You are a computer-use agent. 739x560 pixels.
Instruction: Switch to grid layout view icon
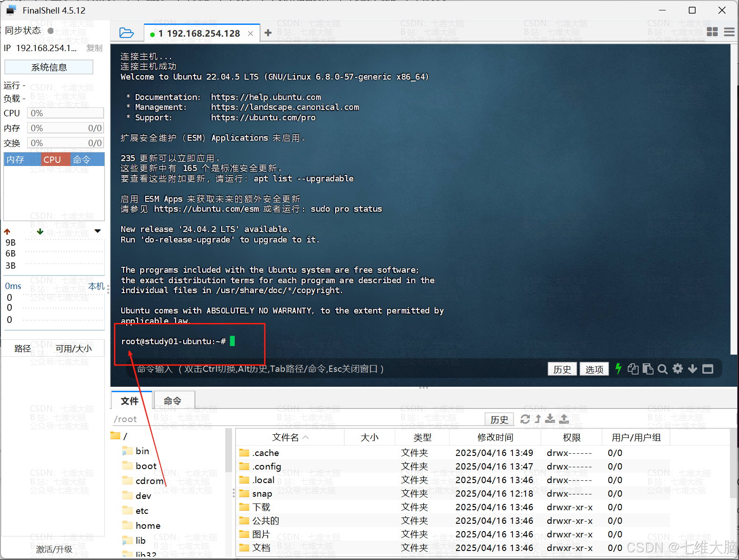(x=712, y=32)
